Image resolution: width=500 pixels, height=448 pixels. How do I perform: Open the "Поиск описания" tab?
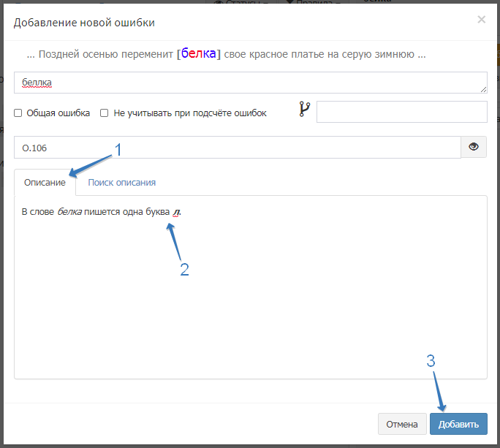(x=121, y=182)
